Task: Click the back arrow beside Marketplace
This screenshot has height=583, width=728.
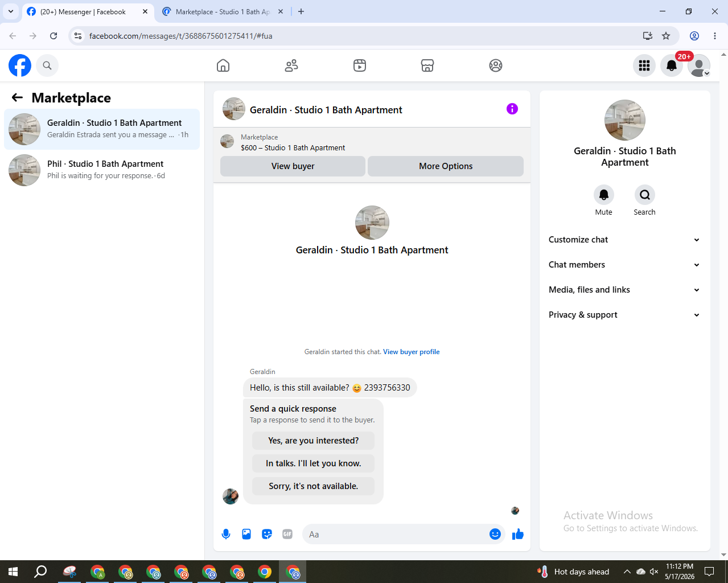Action: click(18, 97)
